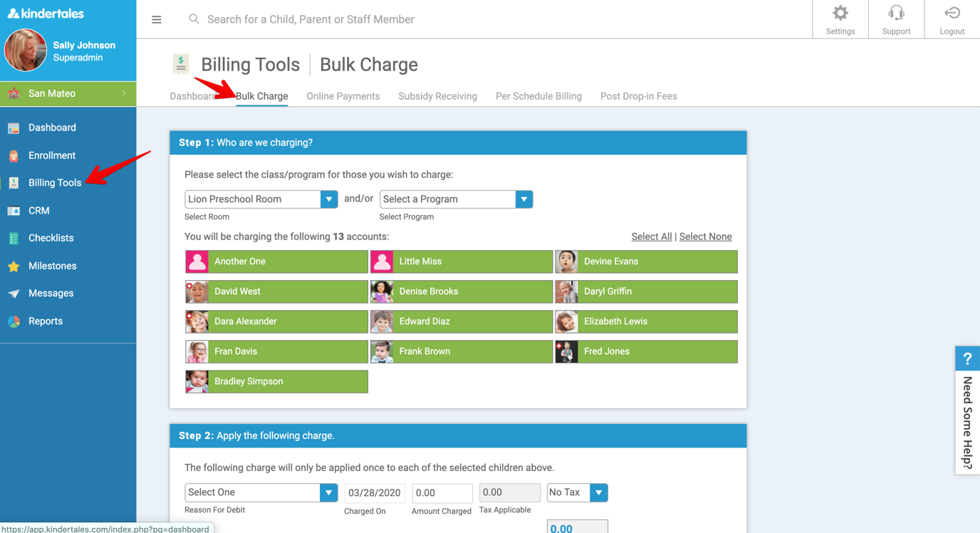Open Messages paper plane icon

(x=14, y=294)
